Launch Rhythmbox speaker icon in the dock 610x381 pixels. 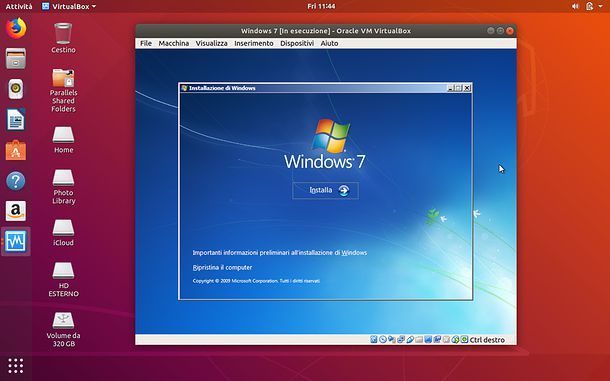pos(16,89)
